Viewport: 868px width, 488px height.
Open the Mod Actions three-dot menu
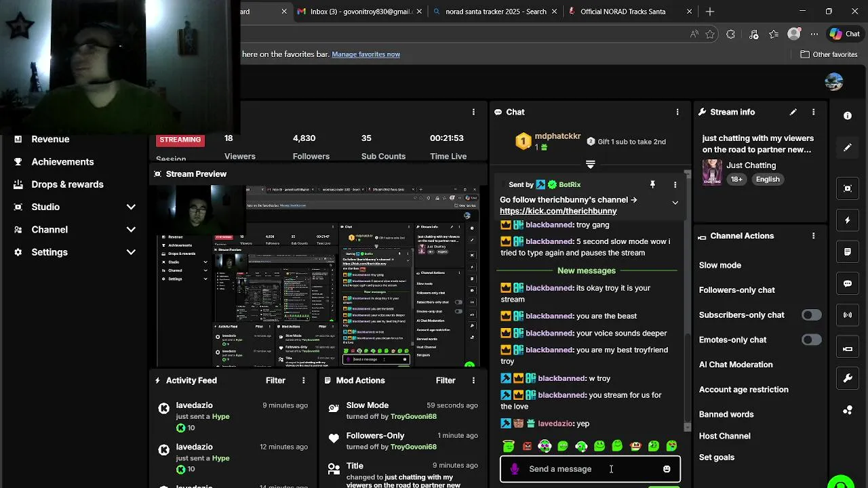tap(473, 380)
